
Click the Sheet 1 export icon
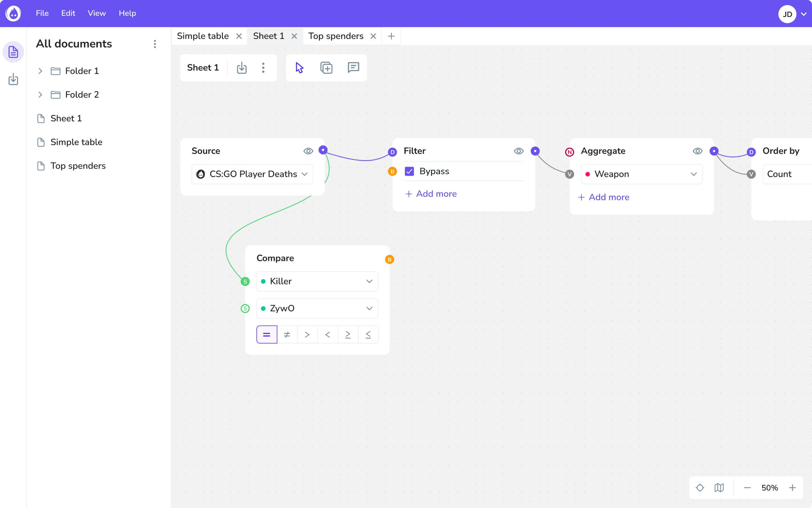coord(241,68)
